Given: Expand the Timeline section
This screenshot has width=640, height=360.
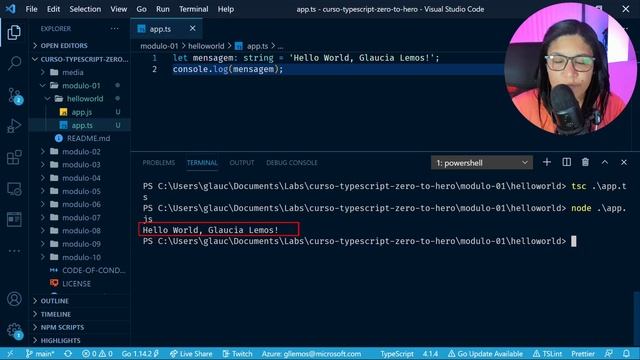Looking at the screenshot, I should [80, 314].
